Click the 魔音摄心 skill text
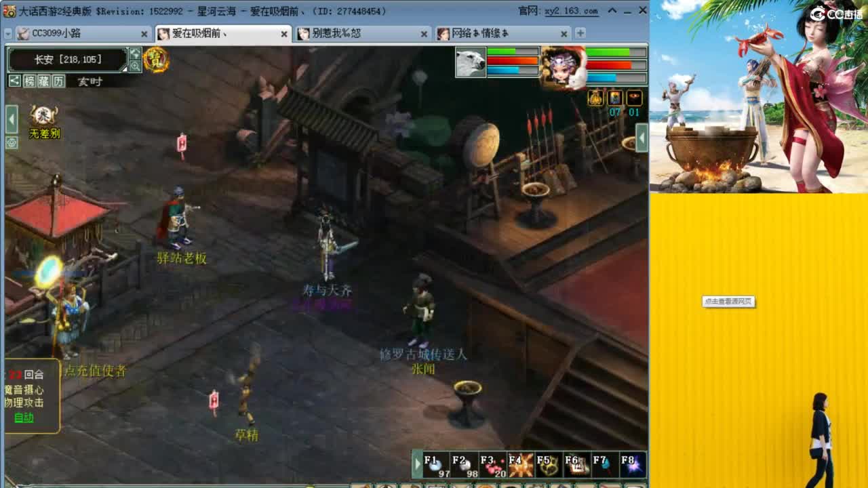The image size is (868, 488). (24, 389)
